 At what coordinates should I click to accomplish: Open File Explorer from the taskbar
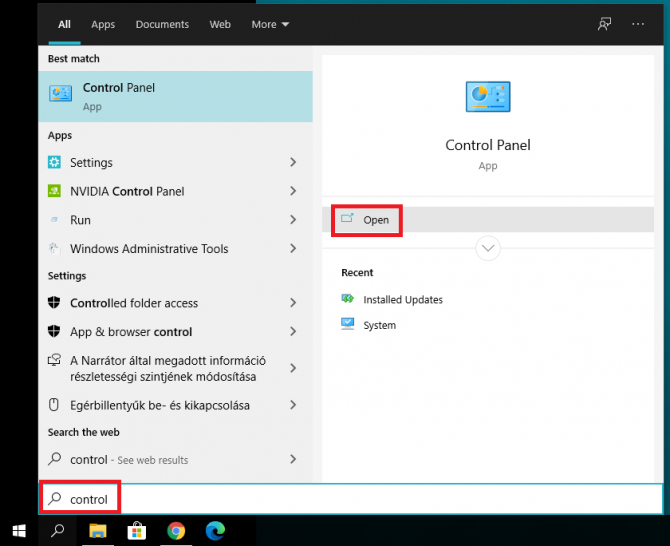(x=98, y=531)
